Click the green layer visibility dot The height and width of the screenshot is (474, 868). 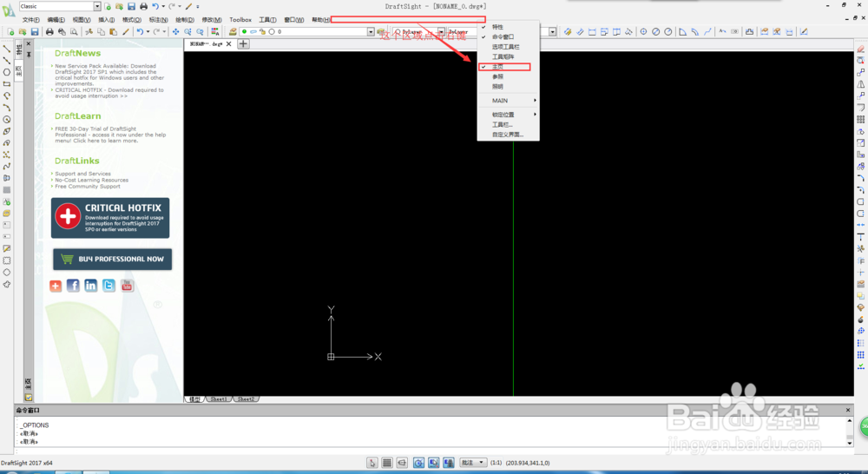click(x=244, y=31)
